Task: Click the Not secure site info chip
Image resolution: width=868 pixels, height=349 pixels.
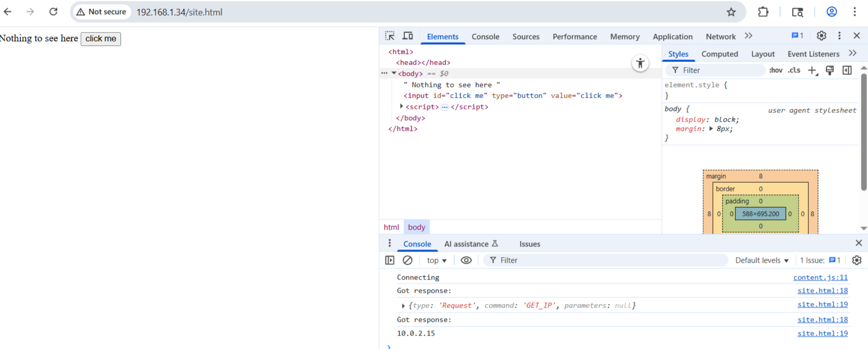Action: click(102, 12)
